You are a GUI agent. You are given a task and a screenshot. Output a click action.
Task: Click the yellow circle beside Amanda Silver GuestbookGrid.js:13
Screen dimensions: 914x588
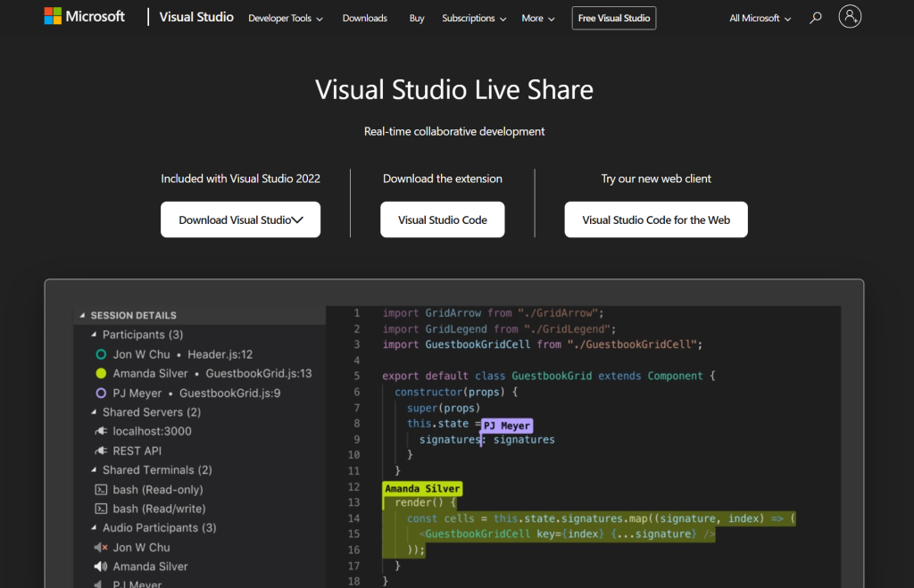click(101, 374)
